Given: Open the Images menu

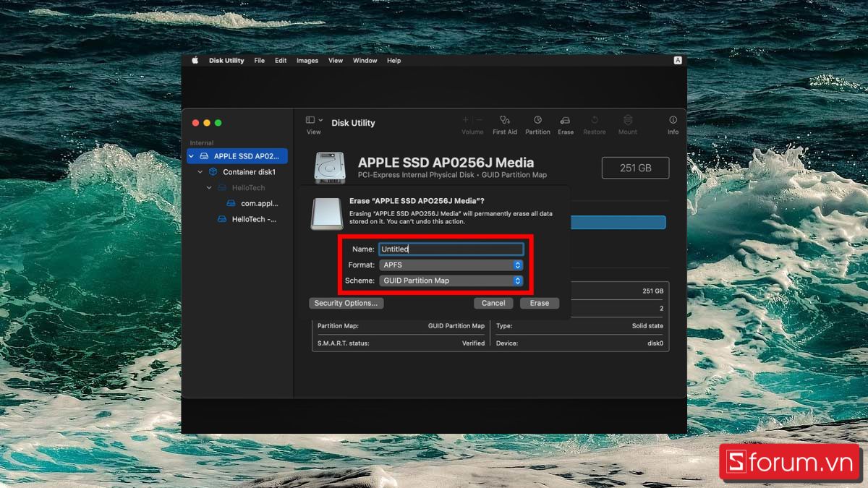Looking at the screenshot, I should pyautogui.click(x=307, y=61).
